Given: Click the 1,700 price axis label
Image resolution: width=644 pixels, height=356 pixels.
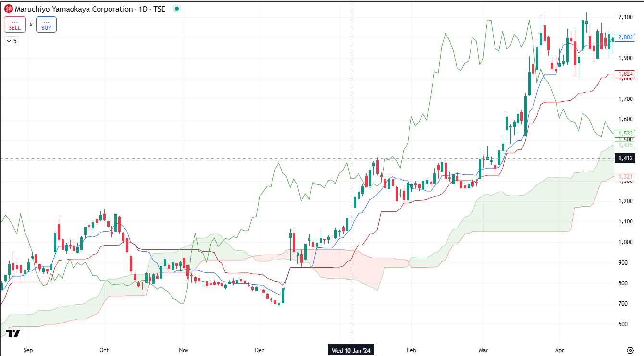Looking at the screenshot, I should click(x=626, y=99).
